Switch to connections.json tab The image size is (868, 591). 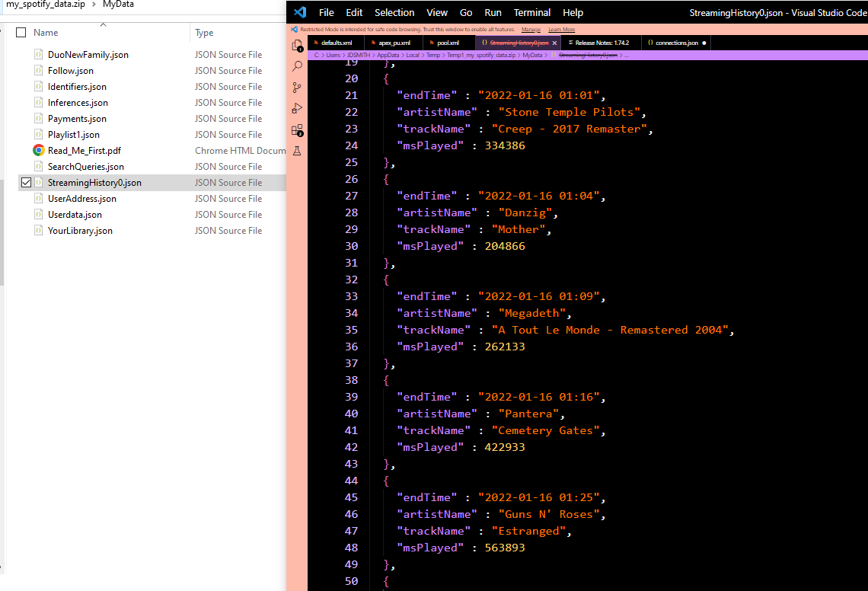pyautogui.click(x=676, y=43)
